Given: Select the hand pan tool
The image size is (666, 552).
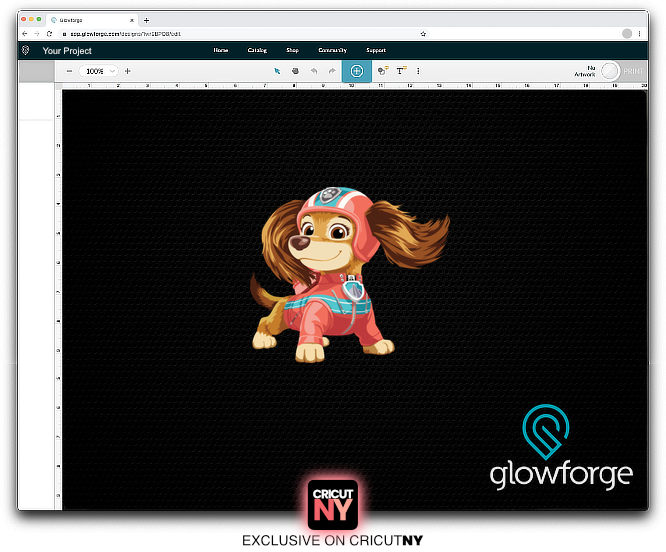Looking at the screenshot, I should (295, 71).
